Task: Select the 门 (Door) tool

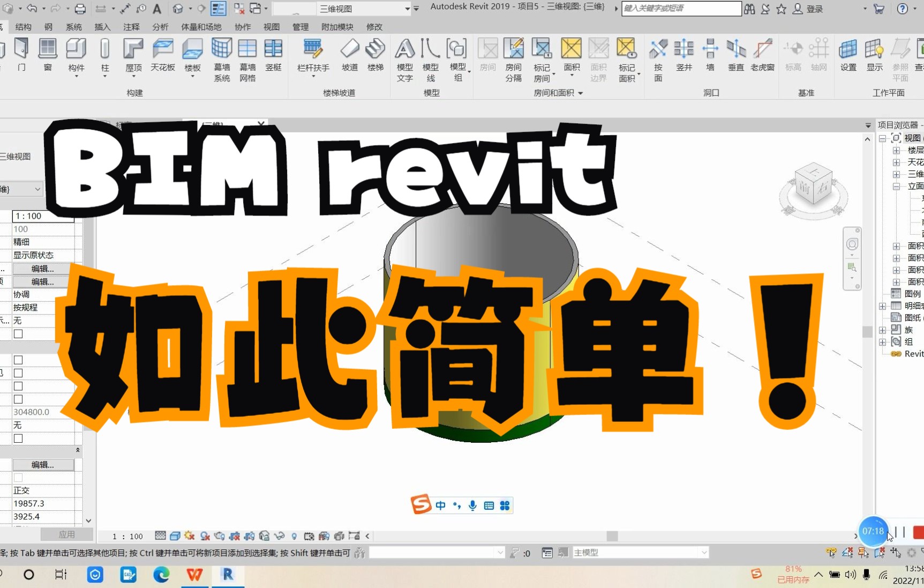Action: [21, 55]
